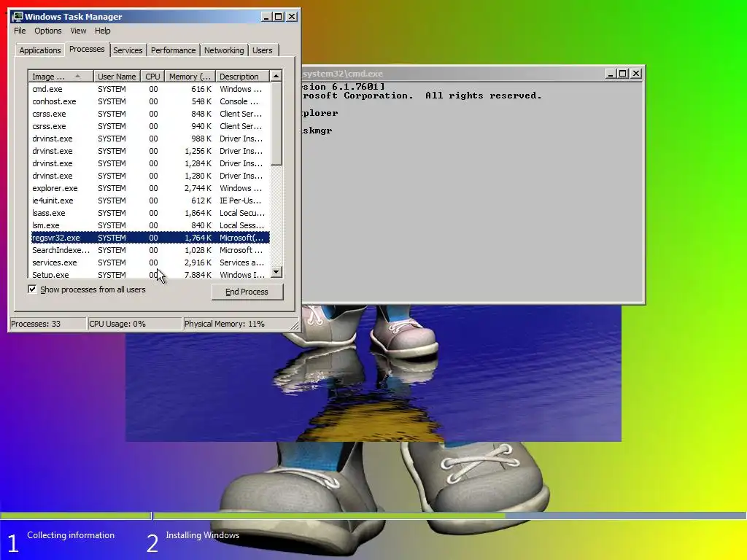Click the End Process button
The width and height of the screenshot is (747, 560).
pos(247,292)
